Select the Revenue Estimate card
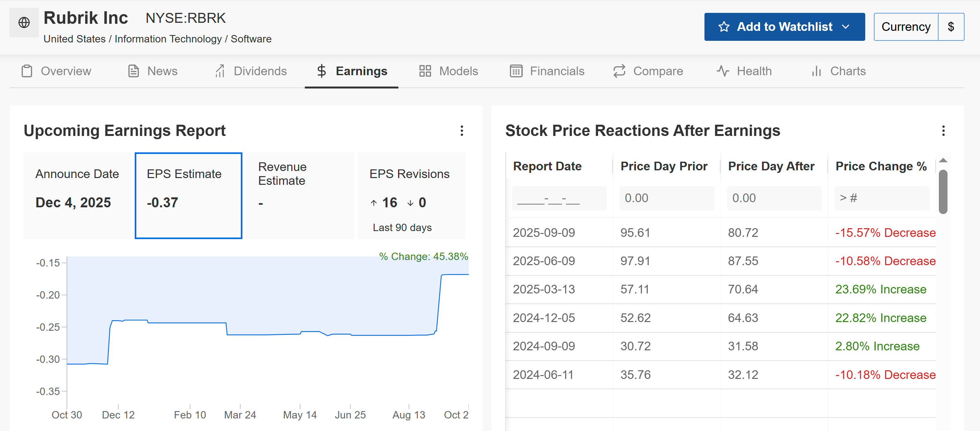 [x=299, y=195]
